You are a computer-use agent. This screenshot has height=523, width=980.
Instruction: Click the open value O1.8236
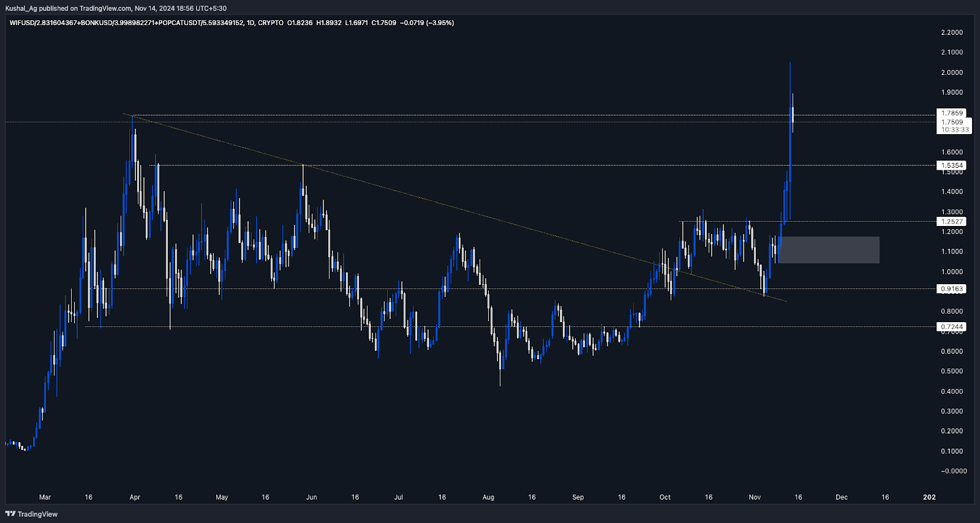coord(300,23)
